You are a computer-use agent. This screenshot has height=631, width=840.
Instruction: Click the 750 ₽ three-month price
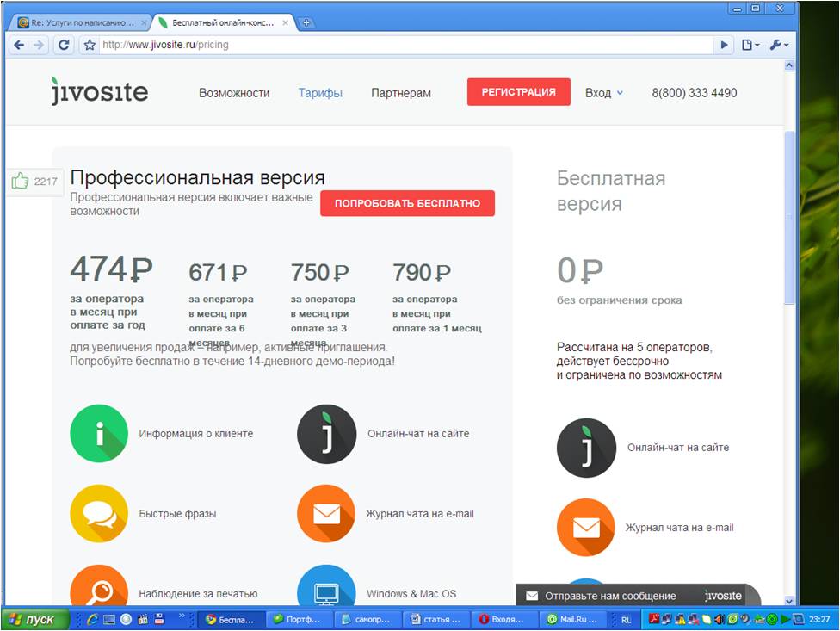[x=320, y=273]
